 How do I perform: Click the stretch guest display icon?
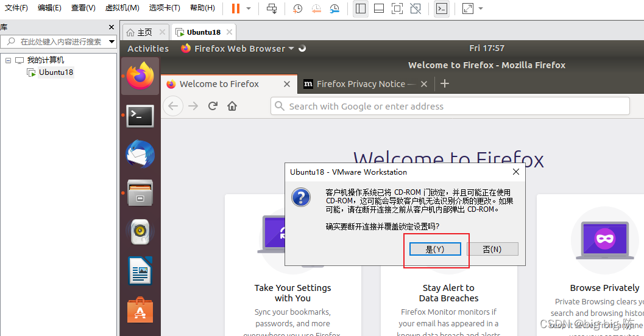pos(468,8)
